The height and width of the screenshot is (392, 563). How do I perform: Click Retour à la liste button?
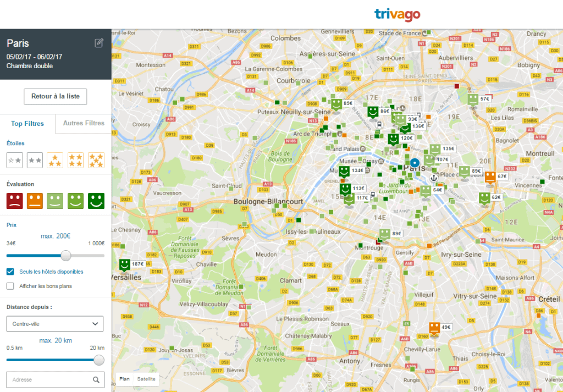(x=56, y=97)
